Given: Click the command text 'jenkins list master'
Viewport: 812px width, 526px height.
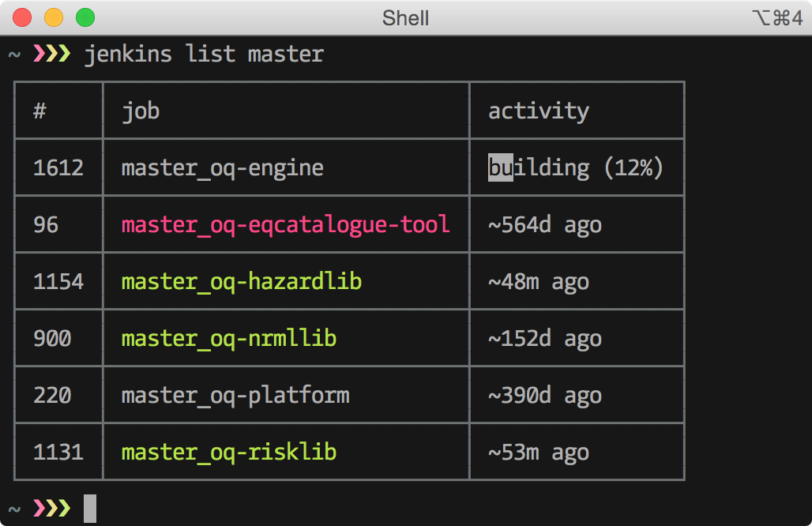Looking at the screenshot, I should click(x=204, y=54).
